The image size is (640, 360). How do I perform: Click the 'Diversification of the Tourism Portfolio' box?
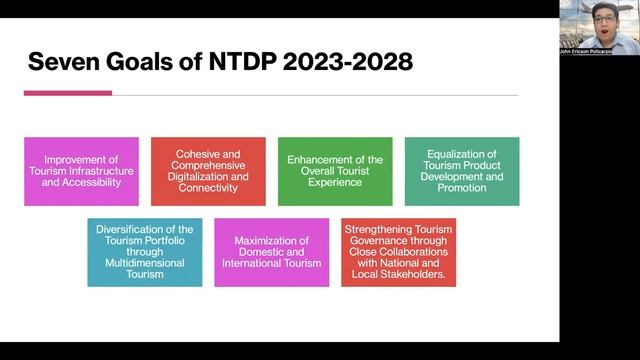pos(144,252)
